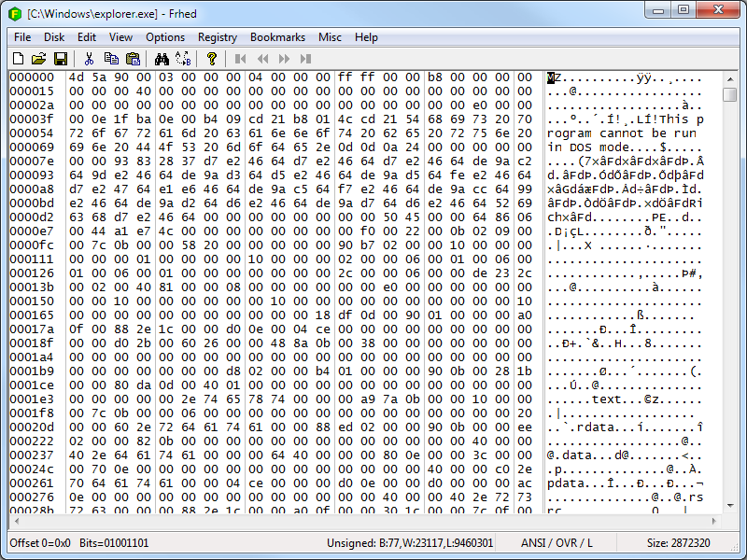
Task: Open Help via the question mark icon
Action: [212, 59]
